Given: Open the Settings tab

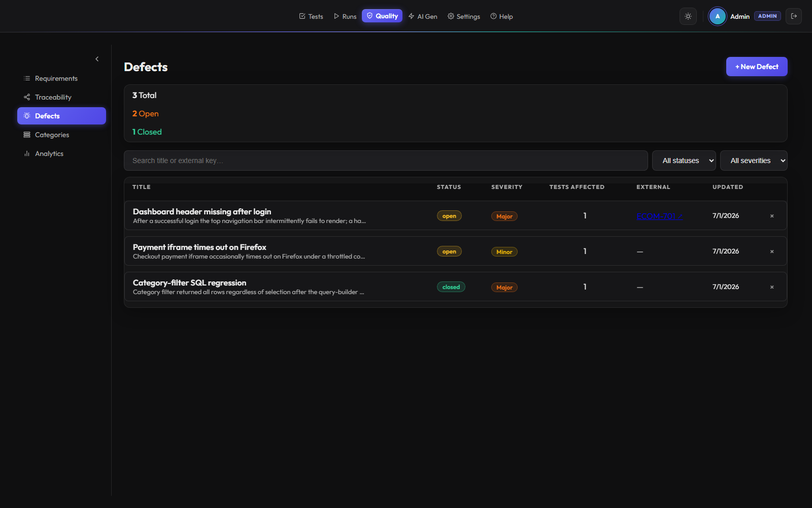Looking at the screenshot, I should [464, 16].
